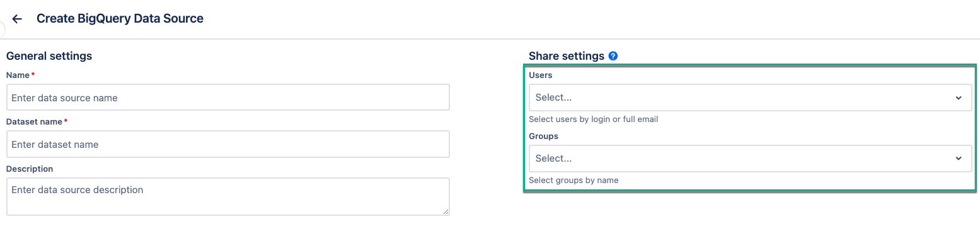
Task: Open the Users select dropdown
Action: (x=751, y=98)
